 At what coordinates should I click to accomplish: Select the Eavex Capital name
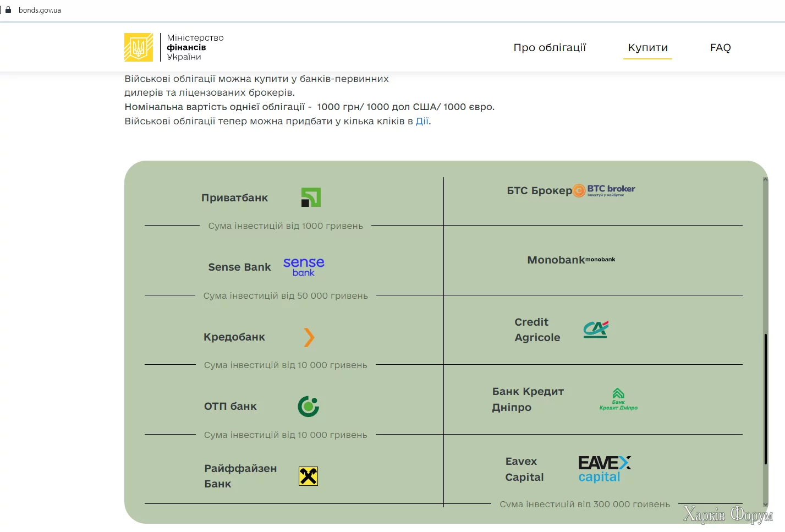pos(524,469)
